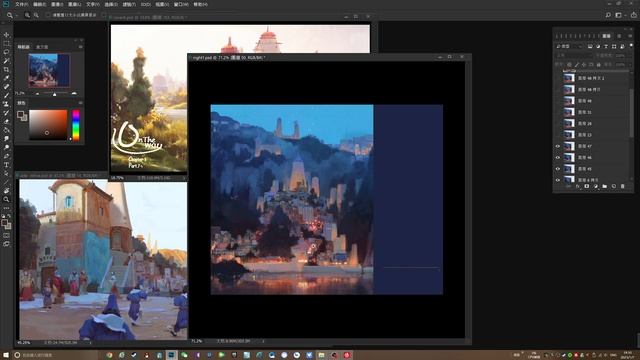
Task: Open the workspace switcher at top right
Action: [x=619, y=15]
